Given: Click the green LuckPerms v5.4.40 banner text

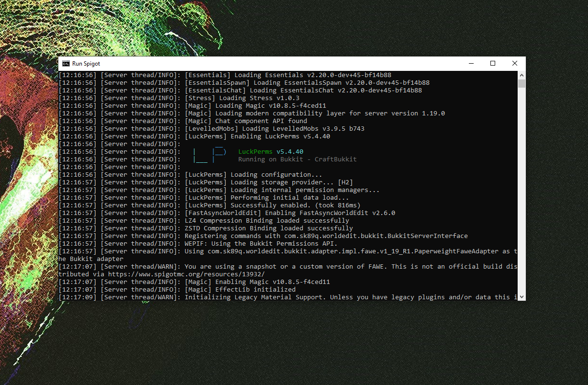Looking at the screenshot, I should coord(271,152).
